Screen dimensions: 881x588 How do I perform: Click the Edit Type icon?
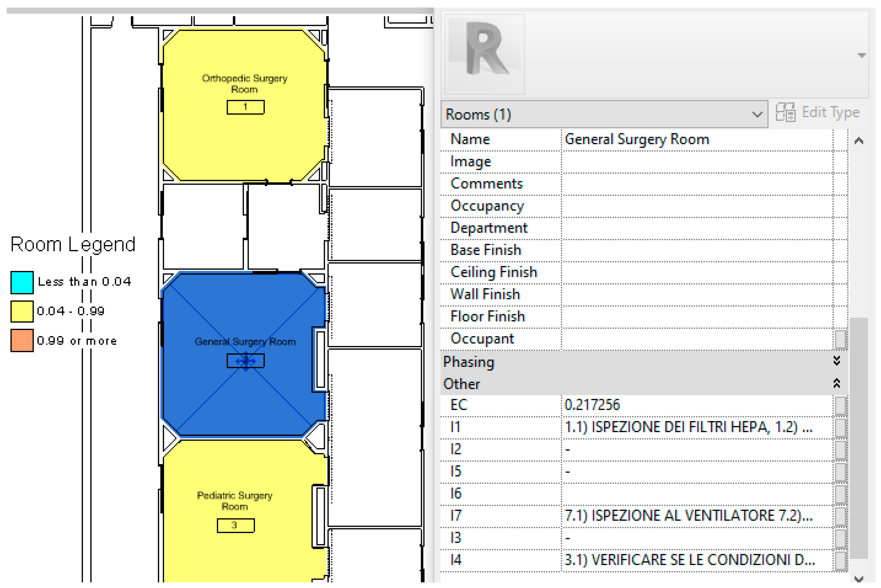785,112
